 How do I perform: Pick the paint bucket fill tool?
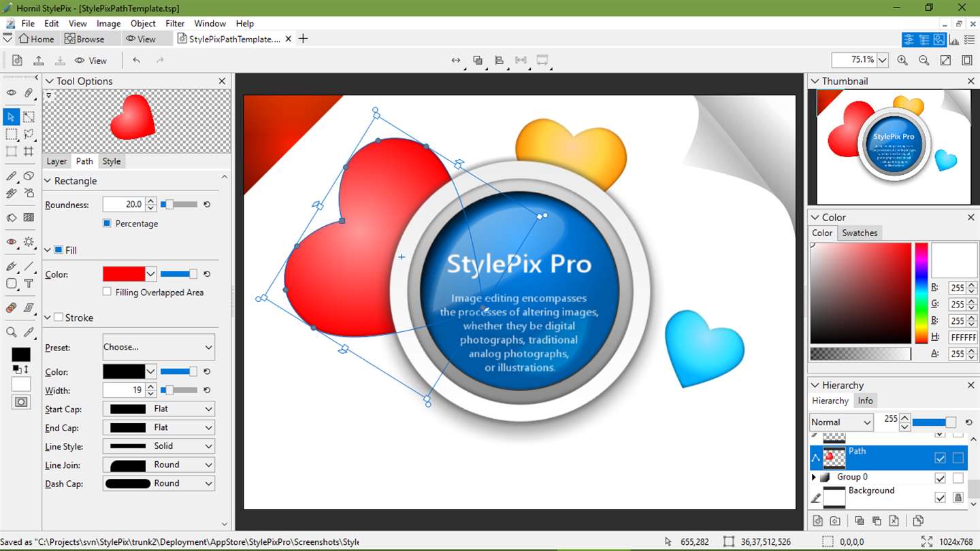(12, 218)
